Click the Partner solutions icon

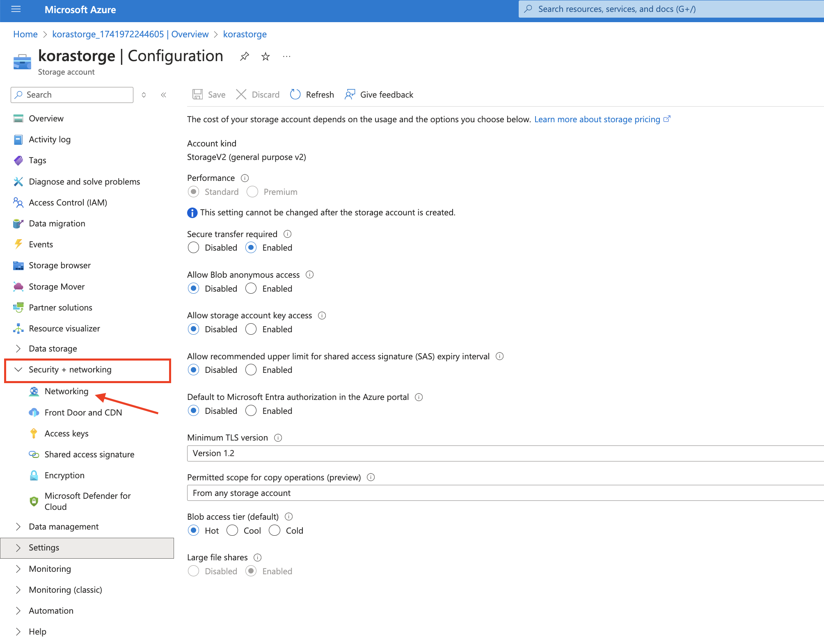pos(18,307)
